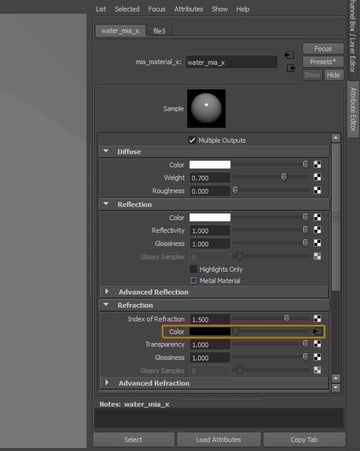Image resolution: width=360 pixels, height=451 pixels.
Task: Click the Index of Refraction value field
Action: pyautogui.click(x=210, y=319)
